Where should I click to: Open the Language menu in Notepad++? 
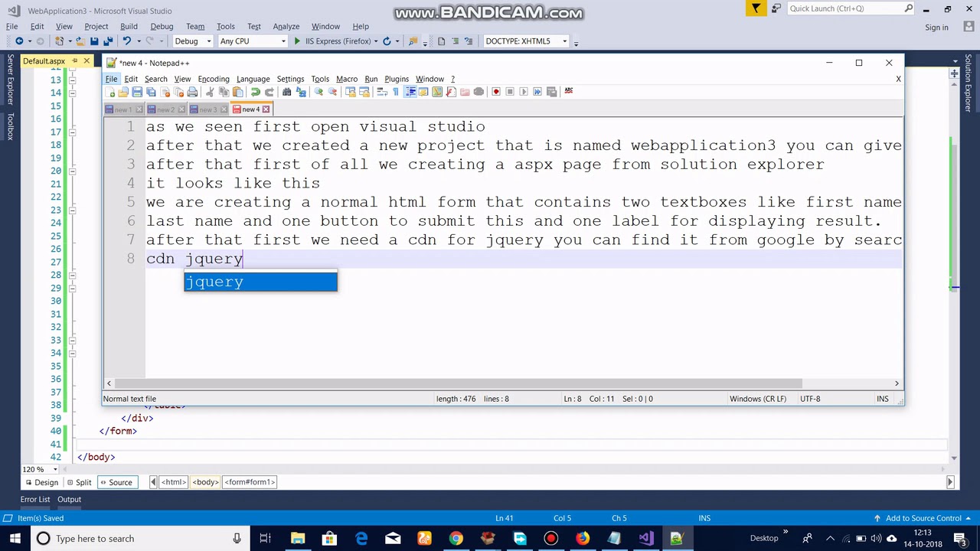click(x=253, y=79)
